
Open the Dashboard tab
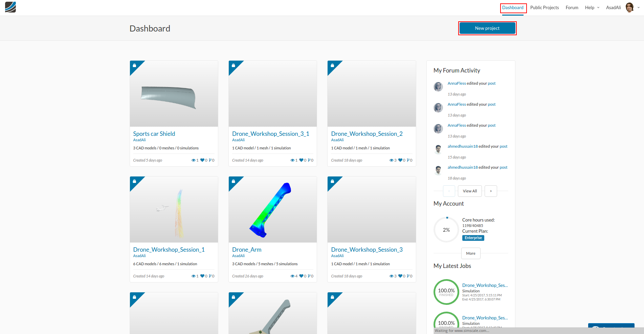[513, 8]
